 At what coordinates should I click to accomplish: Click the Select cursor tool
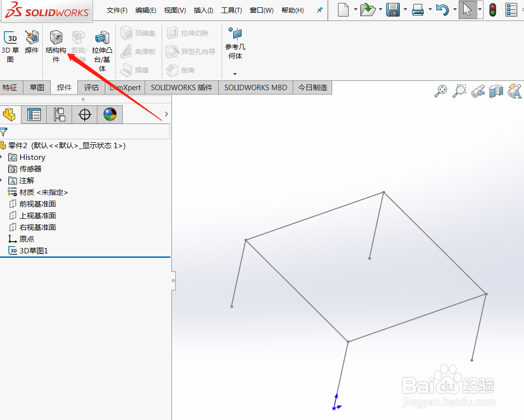point(468,10)
